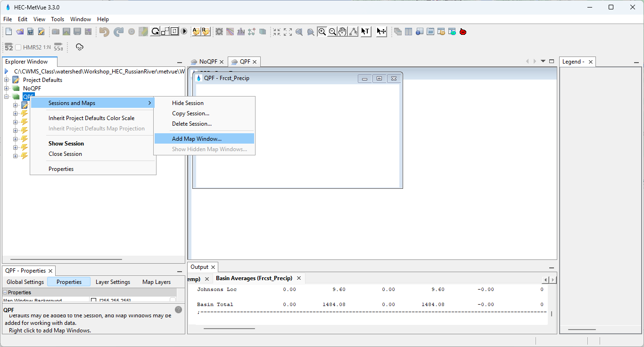Screen dimensions: 644x347
Task: Open the Layer Settings tab
Action: coord(113,282)
